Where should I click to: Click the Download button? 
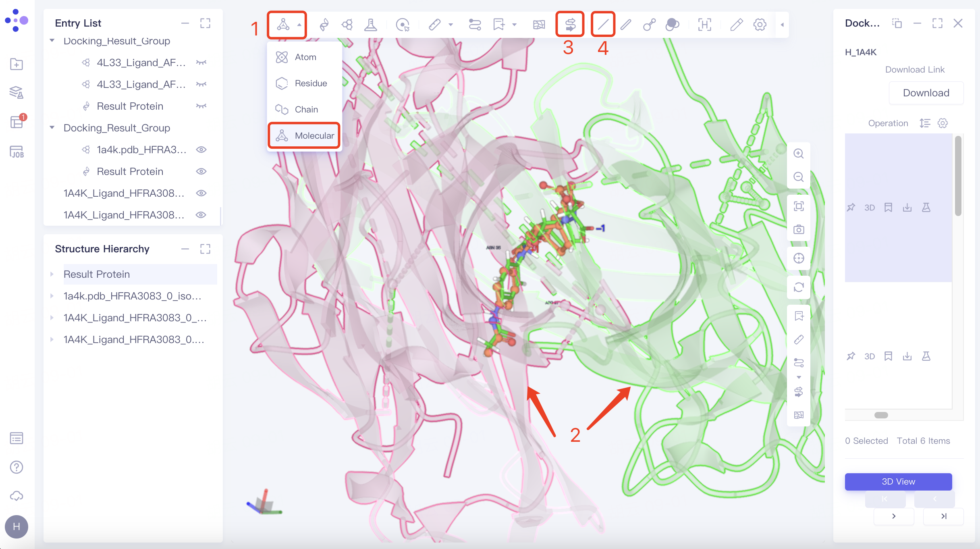click(926, 93)
